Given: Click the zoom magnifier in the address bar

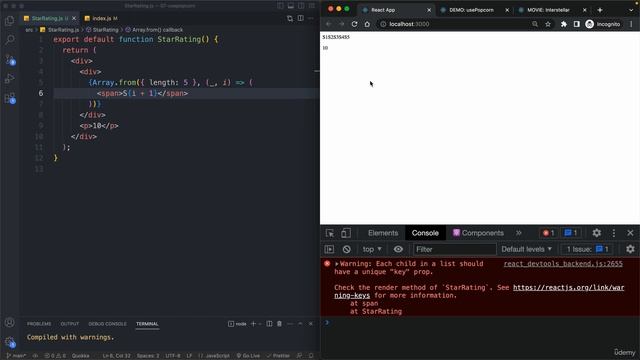Looking at the screenshot, I should [535, 24].
